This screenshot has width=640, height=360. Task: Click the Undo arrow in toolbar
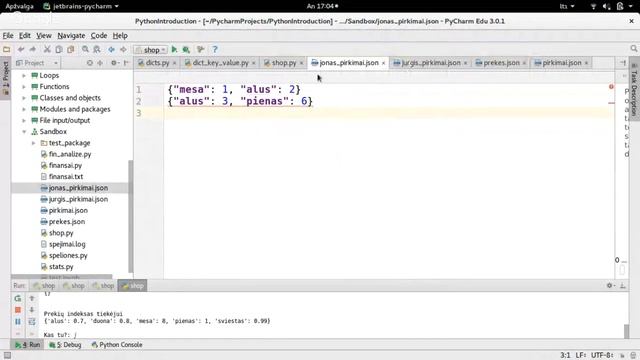tap(21, 49)
